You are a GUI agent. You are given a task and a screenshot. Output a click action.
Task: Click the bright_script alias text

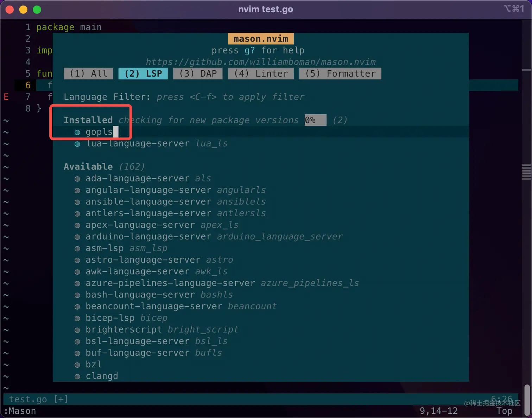tap(203, 330)
